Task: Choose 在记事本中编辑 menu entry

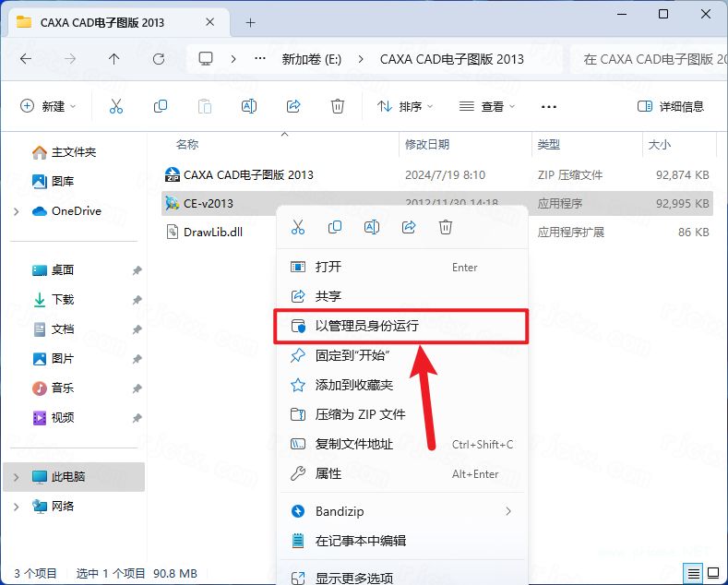Action: coord(402,541)
